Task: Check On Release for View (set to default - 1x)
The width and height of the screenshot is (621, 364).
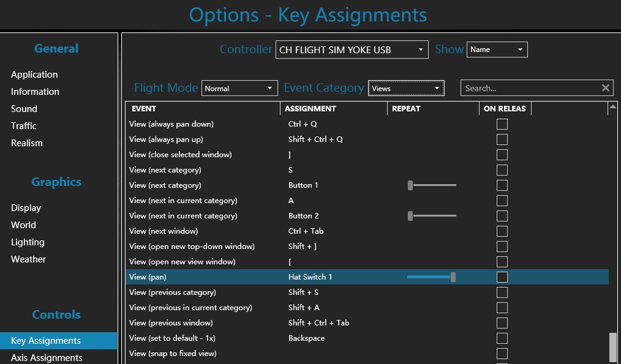Action: [502, 338]
